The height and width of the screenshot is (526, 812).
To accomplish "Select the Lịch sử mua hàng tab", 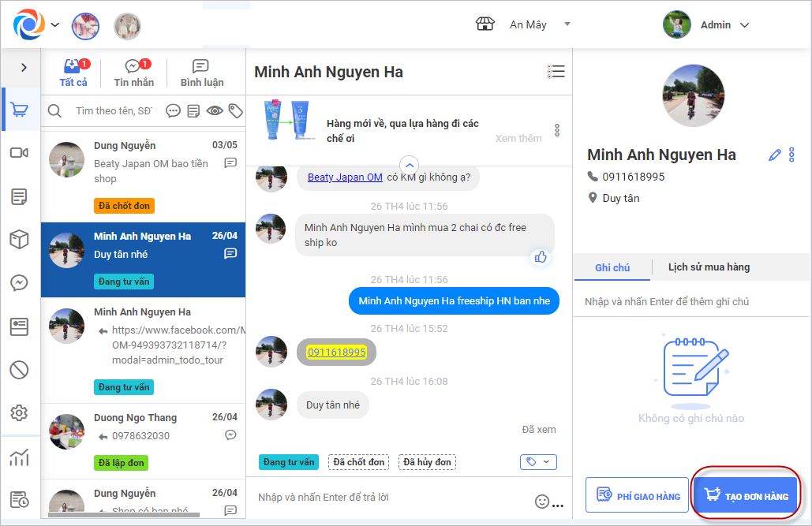I will [x=709, y=267].
